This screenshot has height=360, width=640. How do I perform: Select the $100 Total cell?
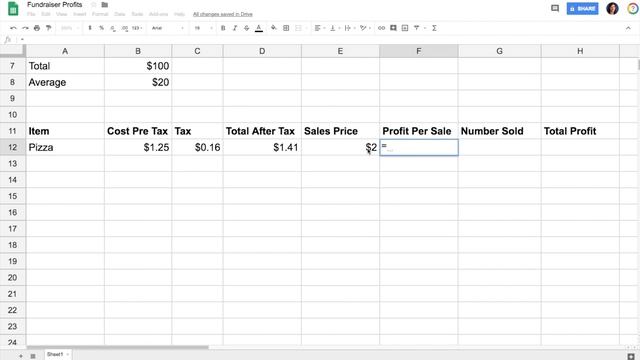point(138,66)
